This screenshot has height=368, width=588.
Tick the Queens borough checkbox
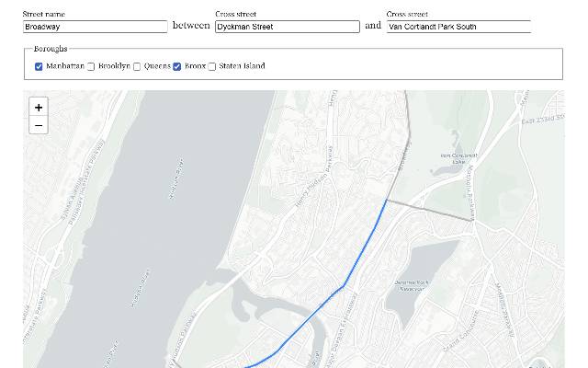[137, 66]
